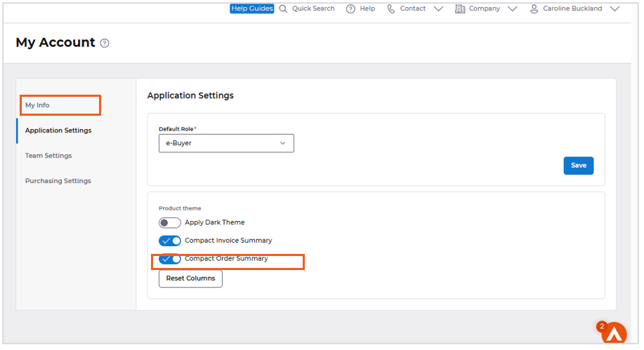
Task: Click the Company building icon
Action: click(460, 9)
